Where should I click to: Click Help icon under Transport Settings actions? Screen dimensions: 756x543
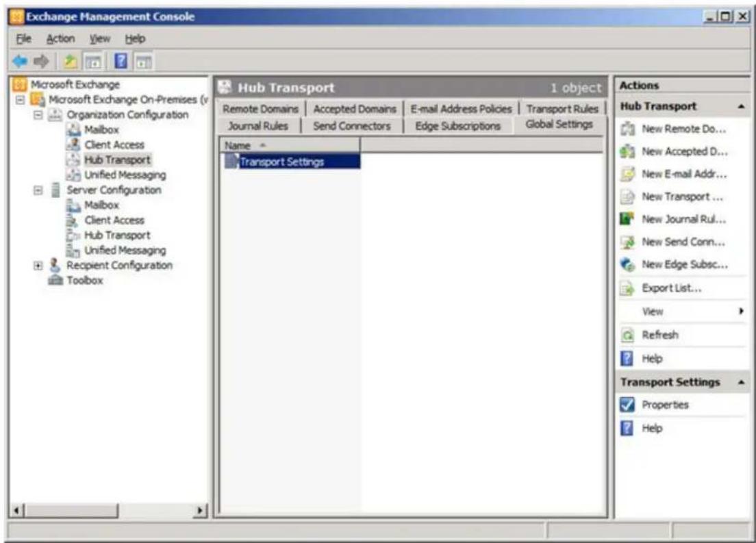tap(627, 428)
